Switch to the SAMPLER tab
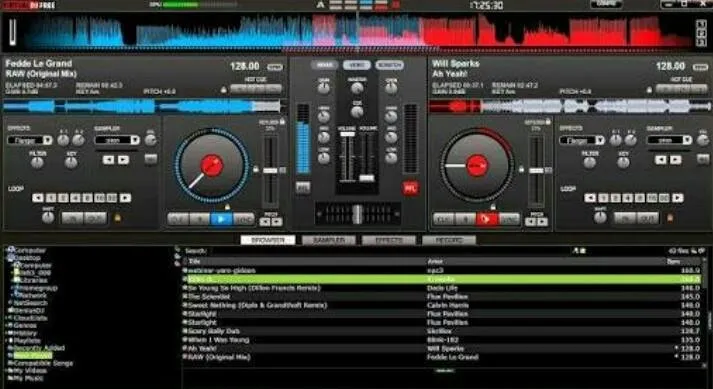Screen dimensions: 713x389 [x=329, y=240]
